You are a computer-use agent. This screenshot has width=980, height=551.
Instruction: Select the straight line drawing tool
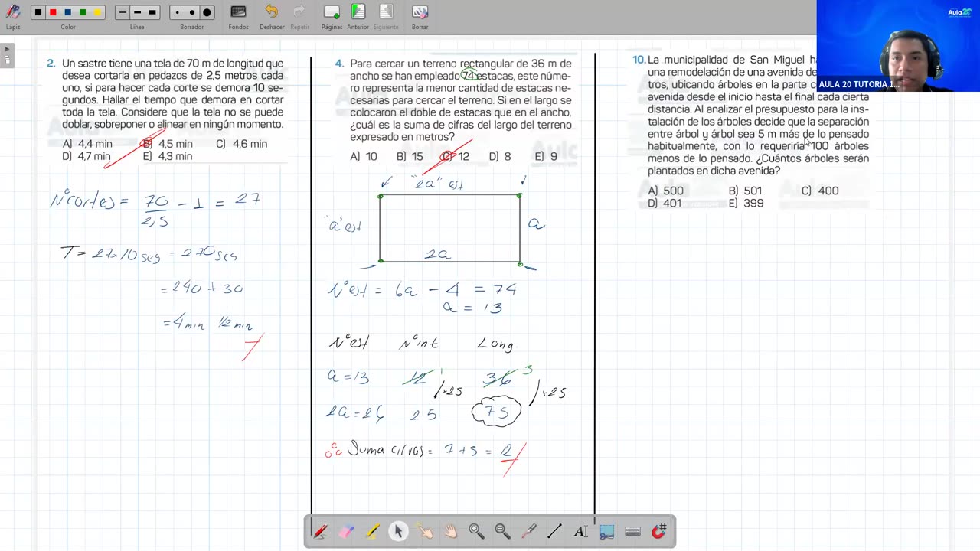(x=554, y=531)
